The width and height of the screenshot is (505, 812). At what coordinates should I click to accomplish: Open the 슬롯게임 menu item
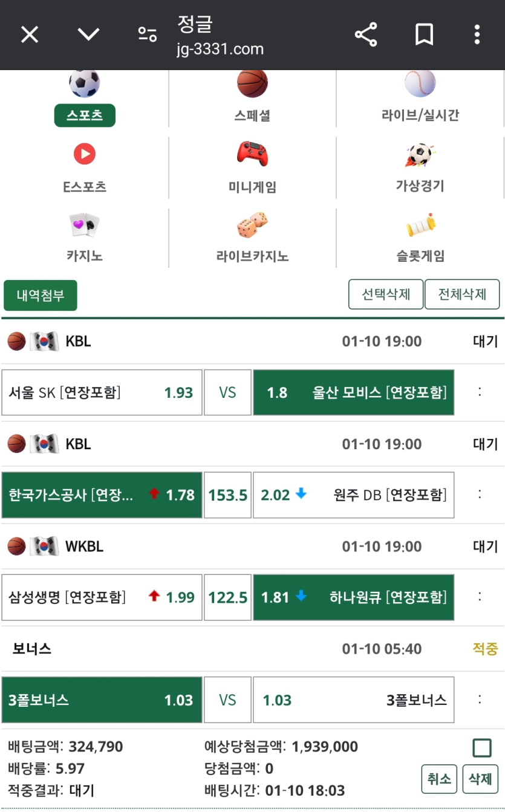click(x=420, y=238)
